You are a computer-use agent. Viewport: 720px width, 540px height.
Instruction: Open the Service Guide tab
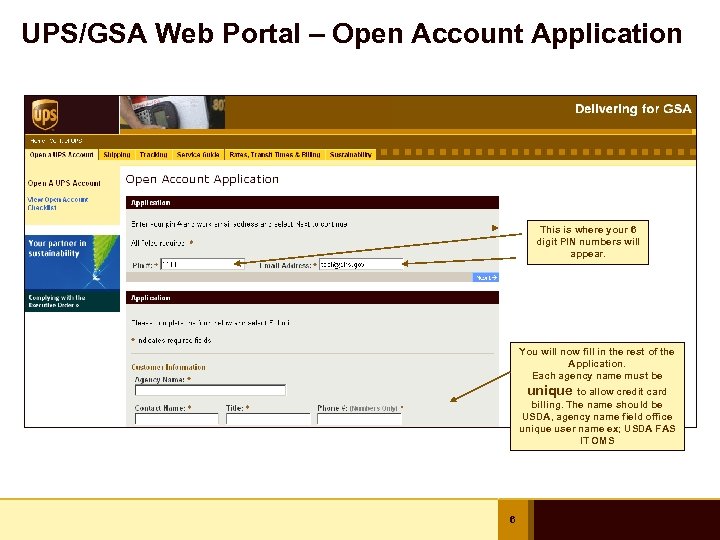point(198,155)
